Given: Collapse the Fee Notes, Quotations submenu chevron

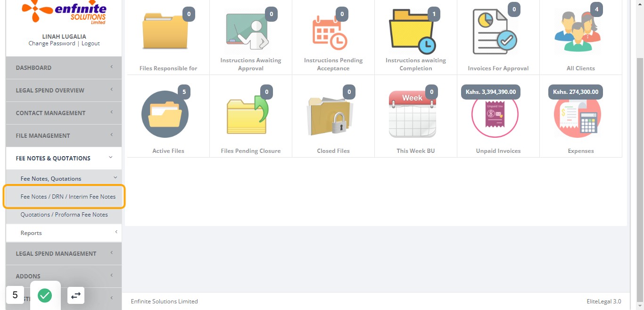Looking at the screenshot, I should pos(116,178).
